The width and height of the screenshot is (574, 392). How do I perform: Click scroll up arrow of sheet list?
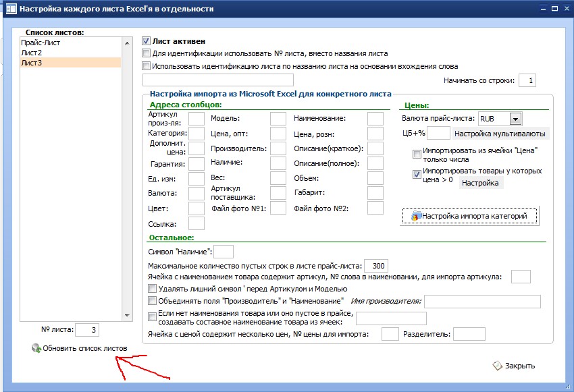pos(127,43)
